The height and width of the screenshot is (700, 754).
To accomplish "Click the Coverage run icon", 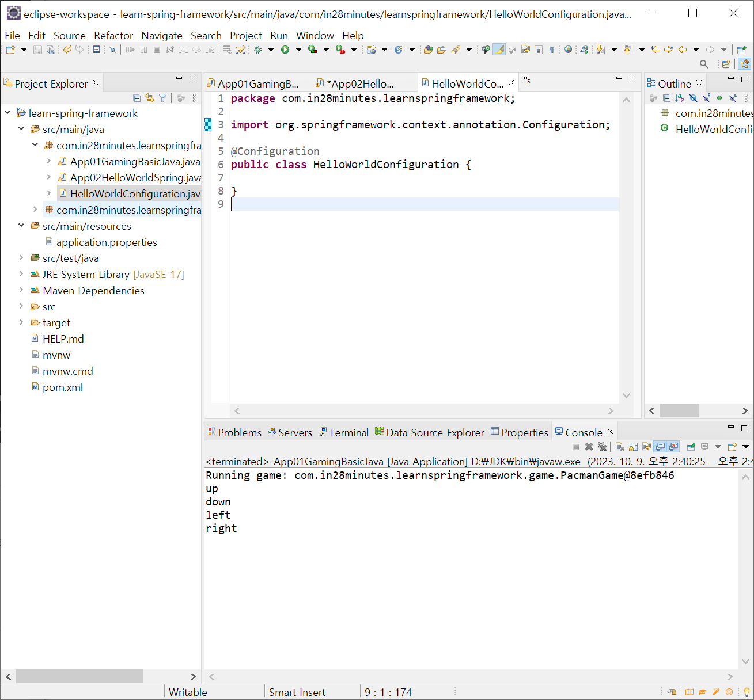I will tap(313, 50).
